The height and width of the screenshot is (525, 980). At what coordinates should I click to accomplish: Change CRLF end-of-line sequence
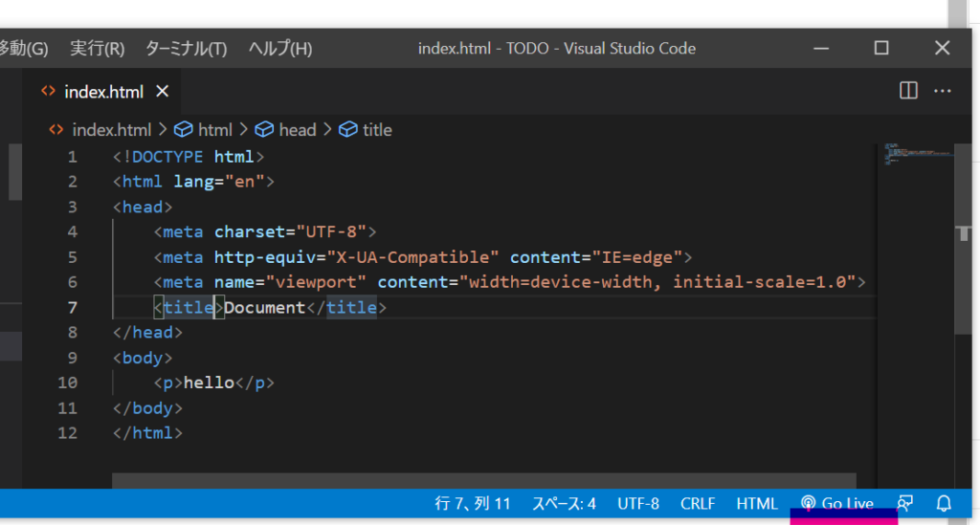click(x=698, y=503)
